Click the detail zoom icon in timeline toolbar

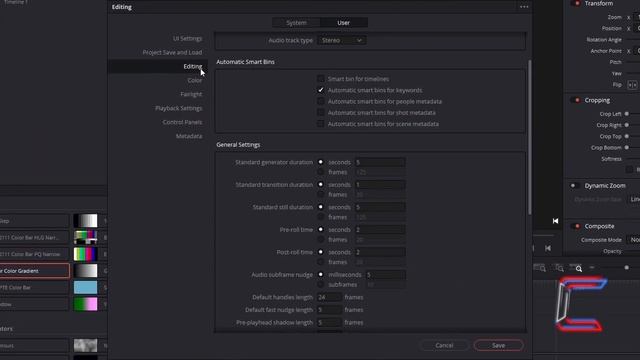click(559, 268)
